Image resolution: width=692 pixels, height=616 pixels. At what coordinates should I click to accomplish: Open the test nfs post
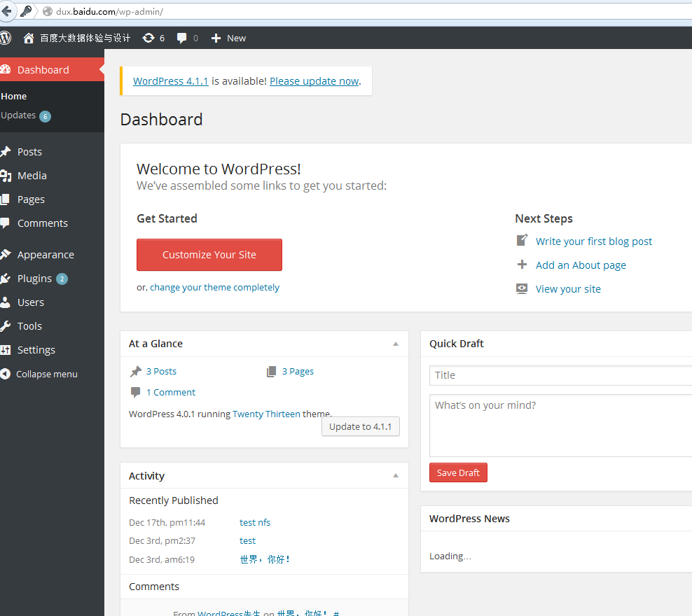pos(255,522)
